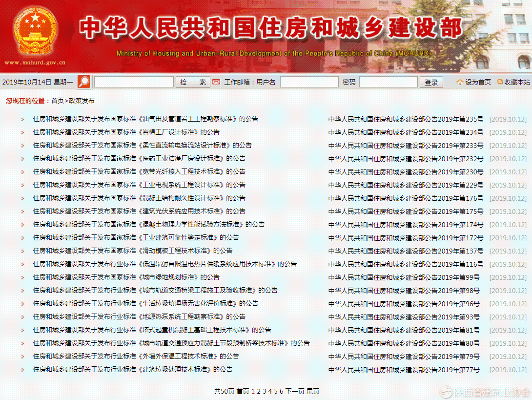Open the 首页 breadcrumb link
This screenshot has width=532, height=400.
(x=57, y=101)
